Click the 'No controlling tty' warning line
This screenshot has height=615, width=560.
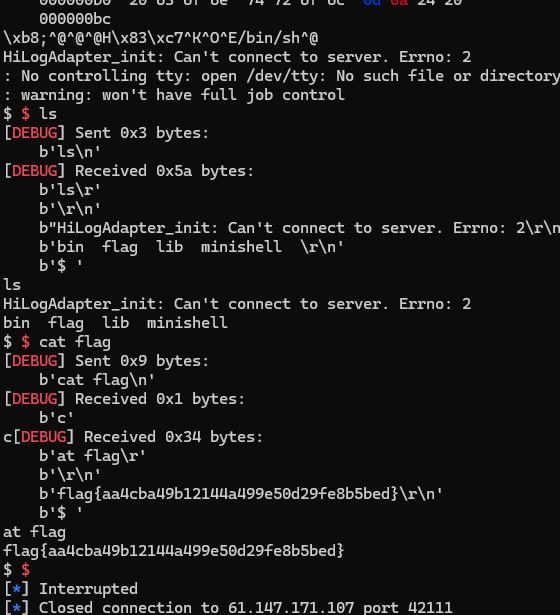(x=282, y=76)
